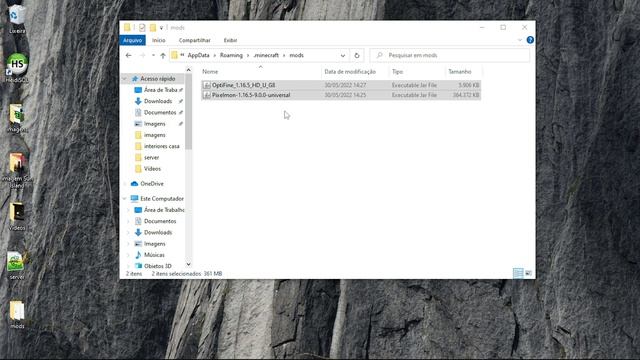Click the Properties quick access toolbar icon
640x360 pixels.
coord(142,28)
